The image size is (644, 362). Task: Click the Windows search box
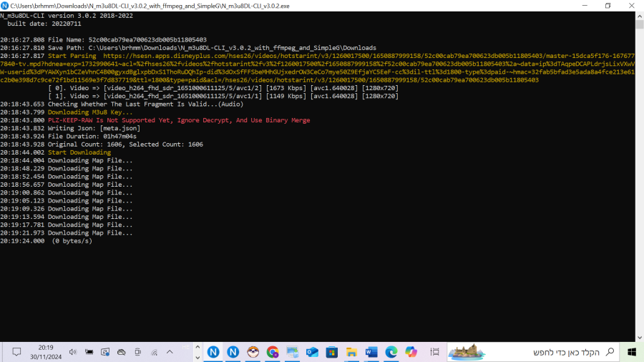(x=565, y=352)
